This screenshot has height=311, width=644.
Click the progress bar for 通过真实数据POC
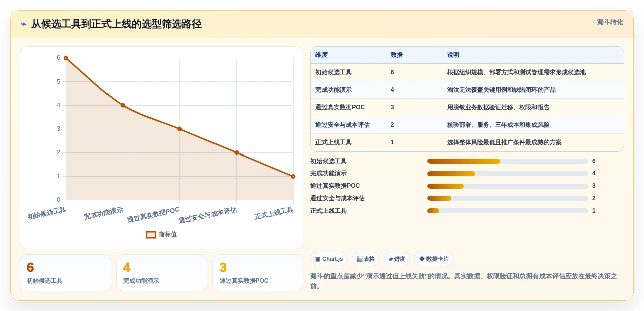(x=508, y=186)
